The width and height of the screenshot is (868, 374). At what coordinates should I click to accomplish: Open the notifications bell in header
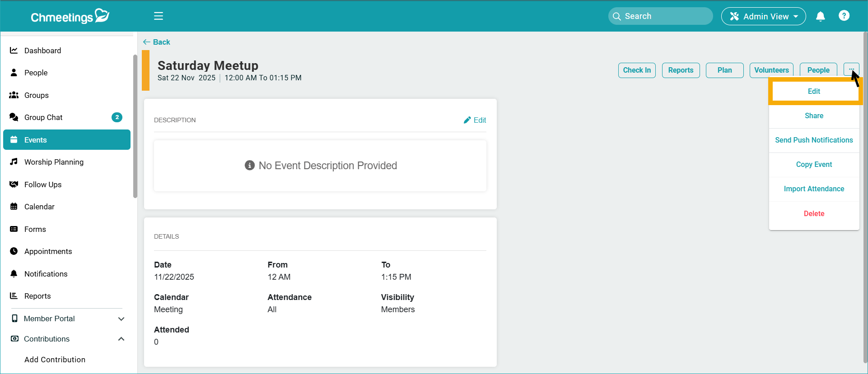820,16
